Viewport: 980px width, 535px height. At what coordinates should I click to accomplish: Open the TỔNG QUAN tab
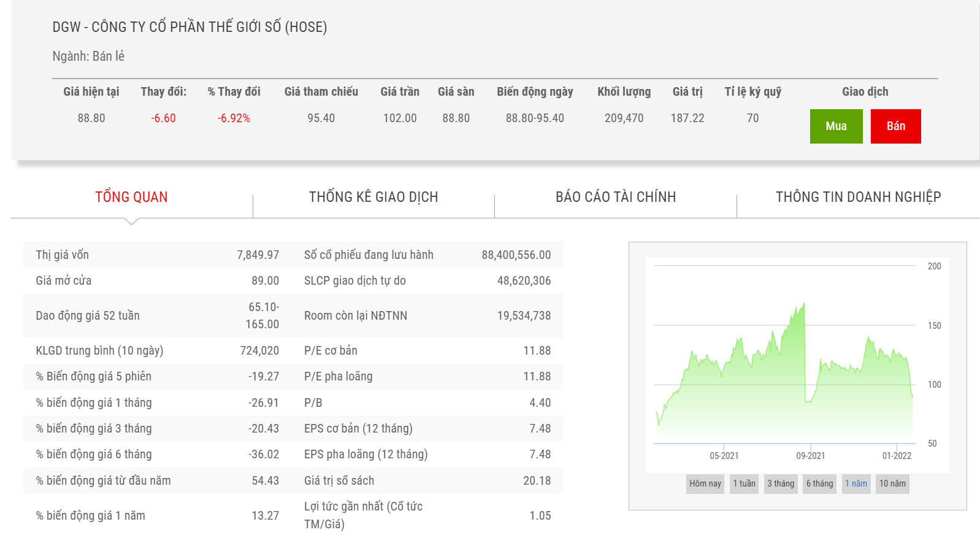click(131, 197)
